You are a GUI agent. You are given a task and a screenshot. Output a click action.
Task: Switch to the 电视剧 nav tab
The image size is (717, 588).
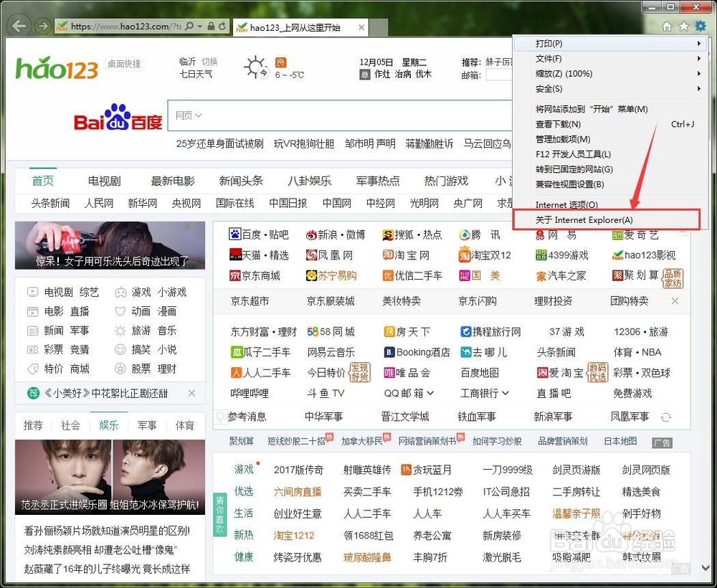point(104,181)
